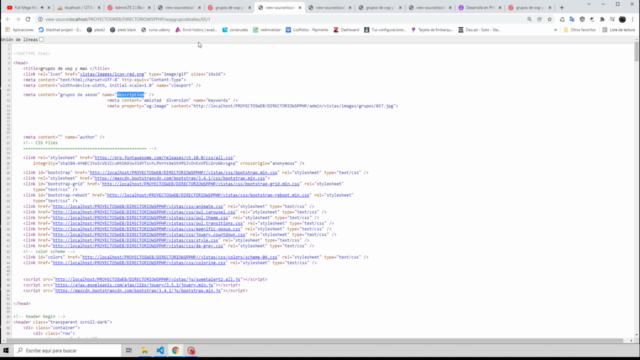The image size is (640, 360).
Task: Bookmark this page with the star icon
Action: [x=549, y=19]
